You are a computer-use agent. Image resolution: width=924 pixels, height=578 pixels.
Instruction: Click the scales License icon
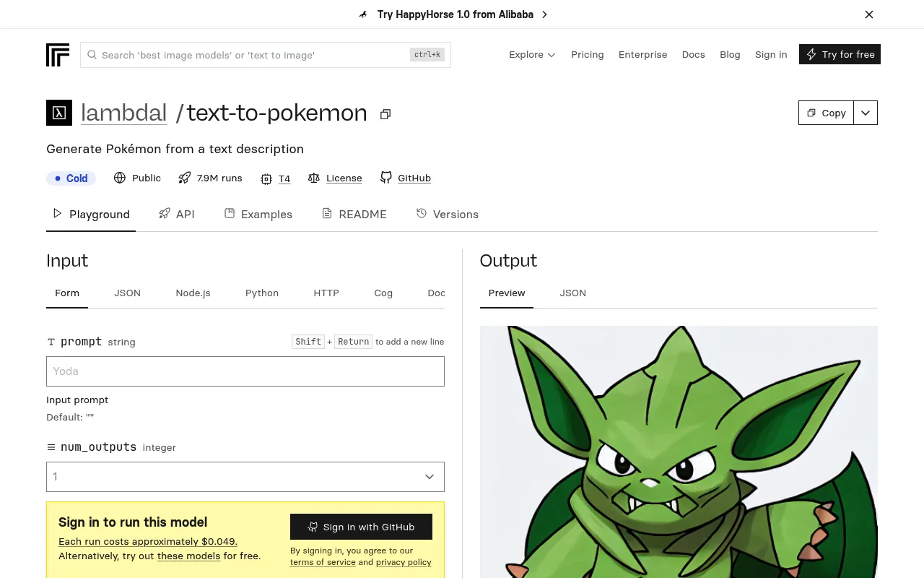click(x=314, y=178)
